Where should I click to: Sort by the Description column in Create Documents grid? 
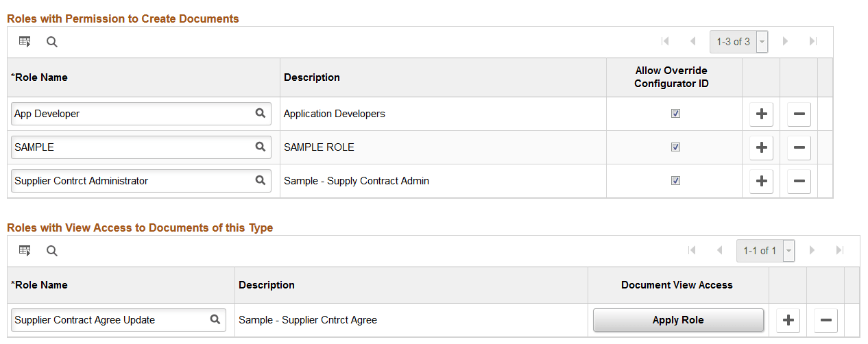pos(312,77)
